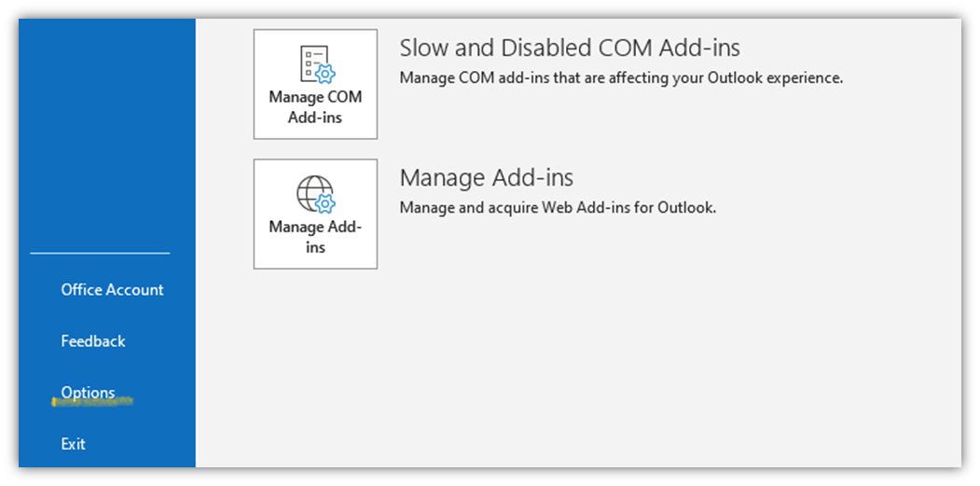Open the Manage Add-ins tile button label
Screen dimensions: 980x486
315,236
